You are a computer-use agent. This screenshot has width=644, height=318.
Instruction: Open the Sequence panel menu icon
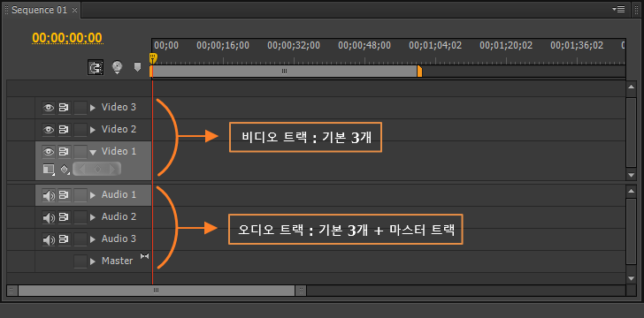618,9
